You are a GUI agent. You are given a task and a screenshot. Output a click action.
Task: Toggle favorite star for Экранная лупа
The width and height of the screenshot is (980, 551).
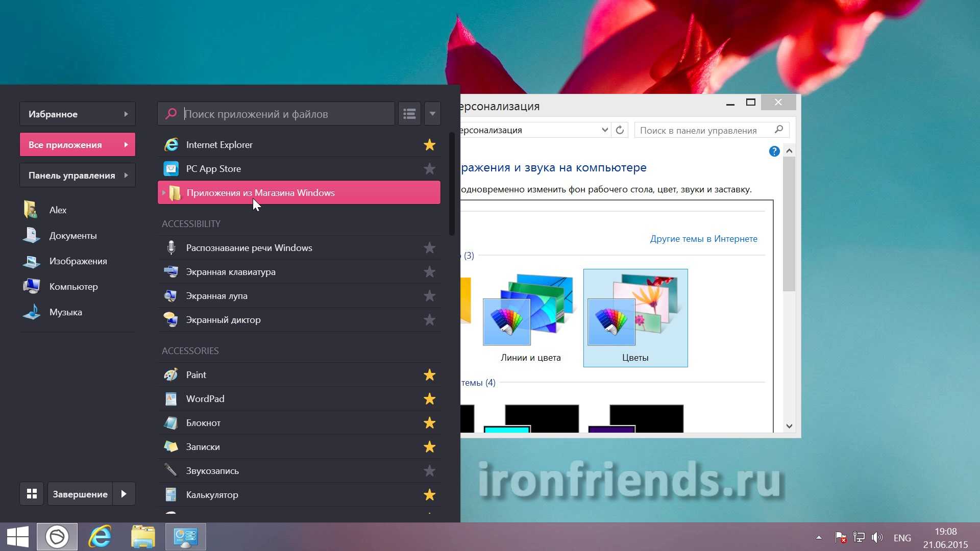click(430, 296)
